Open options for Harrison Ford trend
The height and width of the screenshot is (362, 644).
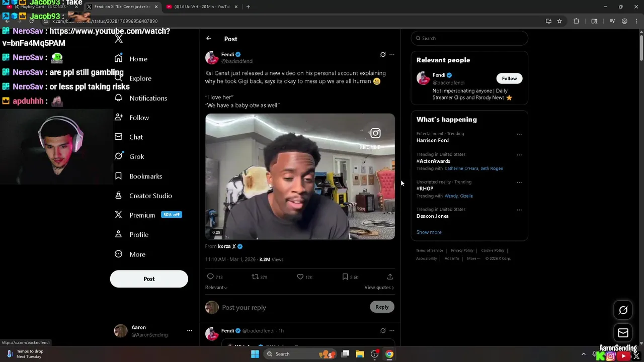coord(519,134)
